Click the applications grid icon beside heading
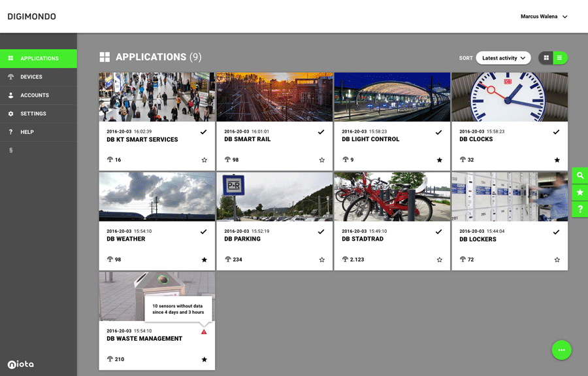The height and width of the screenshot is (376, 588). 105,57
